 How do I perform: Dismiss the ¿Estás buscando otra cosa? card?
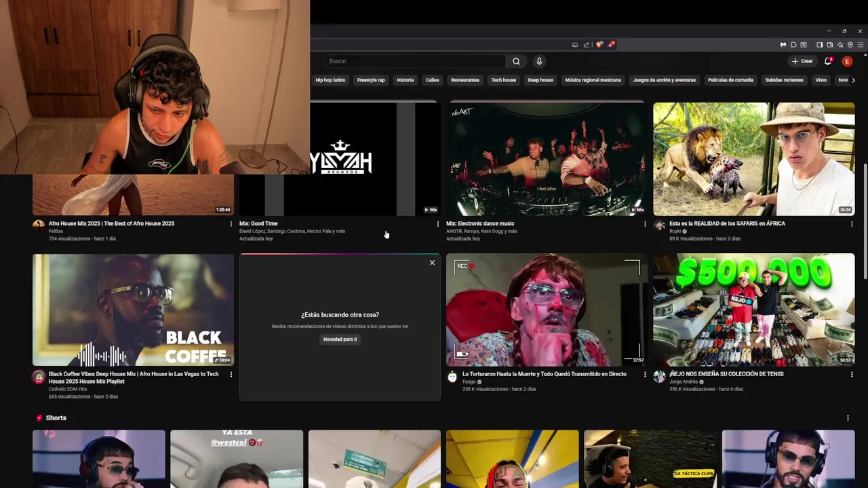[432, 262]
